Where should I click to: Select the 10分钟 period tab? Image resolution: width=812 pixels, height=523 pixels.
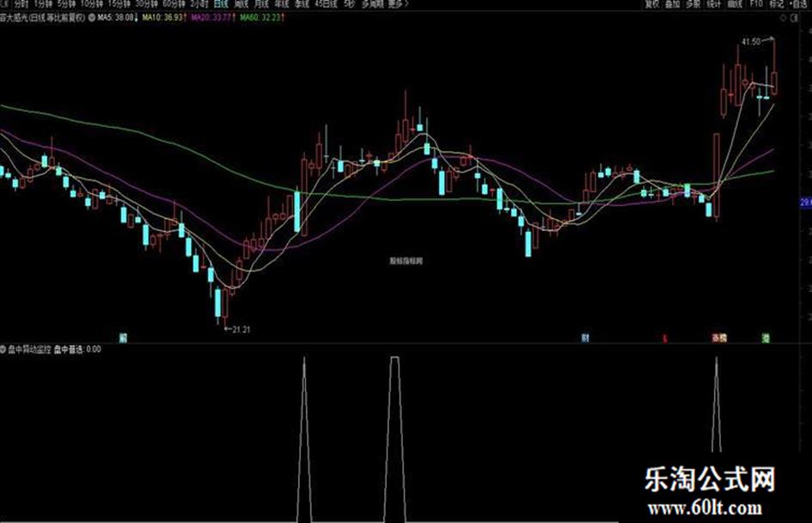(91, 3)
